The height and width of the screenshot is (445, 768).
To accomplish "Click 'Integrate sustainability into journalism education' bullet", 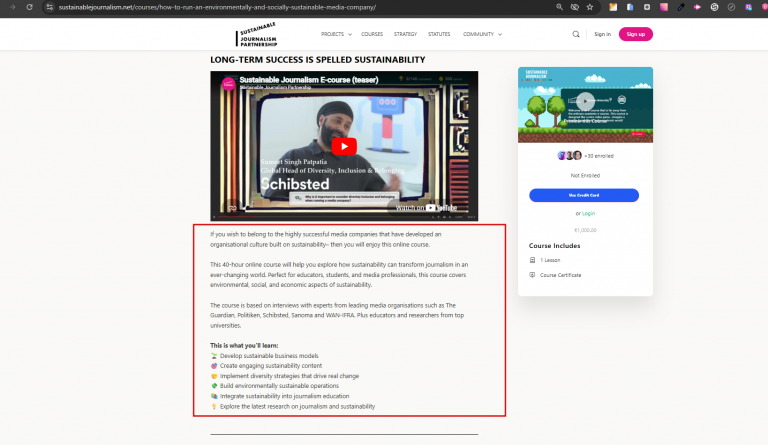I will (285, 396).
